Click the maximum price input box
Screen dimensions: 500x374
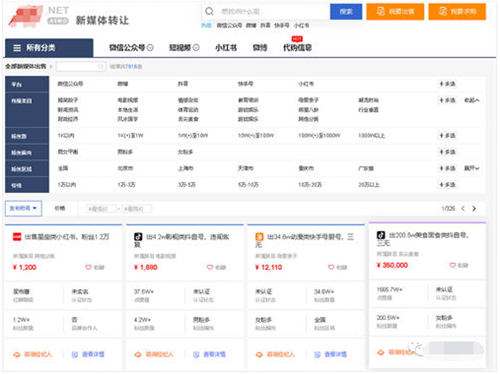point(136,209)
